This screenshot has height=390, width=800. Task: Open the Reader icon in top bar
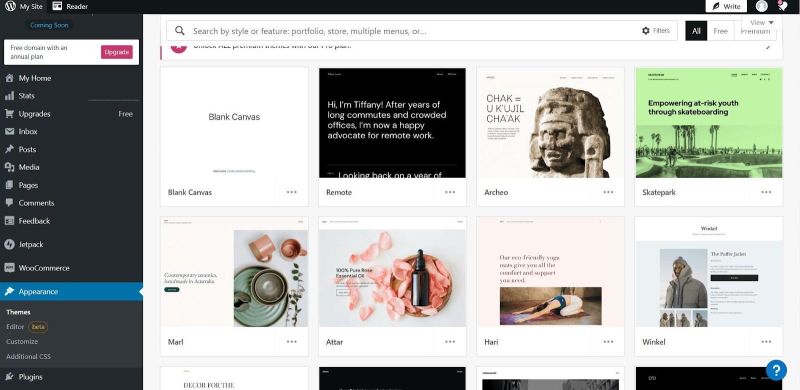pos(57,6)
